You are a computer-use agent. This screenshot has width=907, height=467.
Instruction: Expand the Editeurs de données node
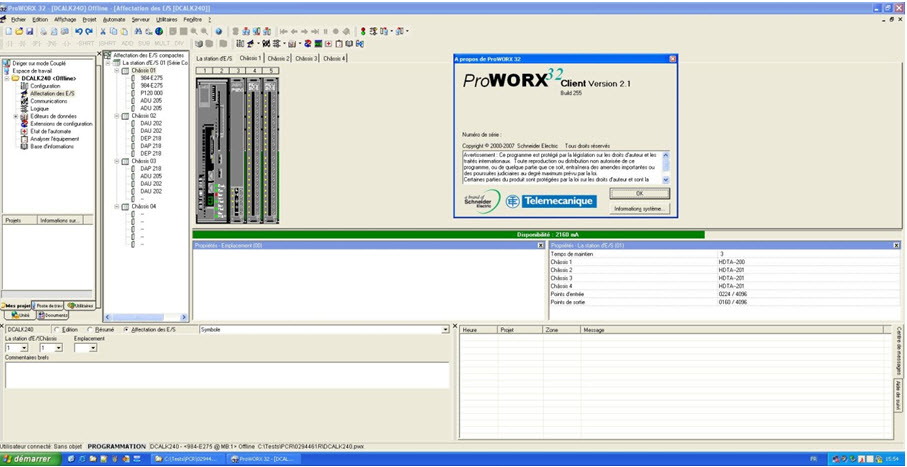coord(16,116)
